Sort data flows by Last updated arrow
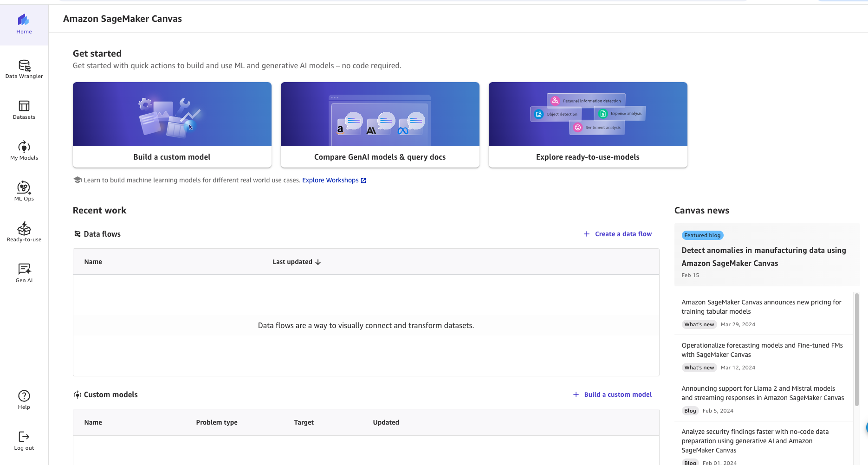868x465 pixels. click(318, 262)
